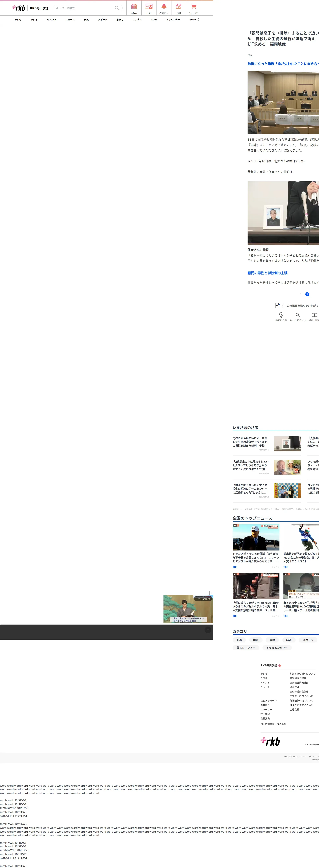Click the 顧問の男性と学校側の主張 link
Viewport: 319px width, 868px height.
(267, 273)
